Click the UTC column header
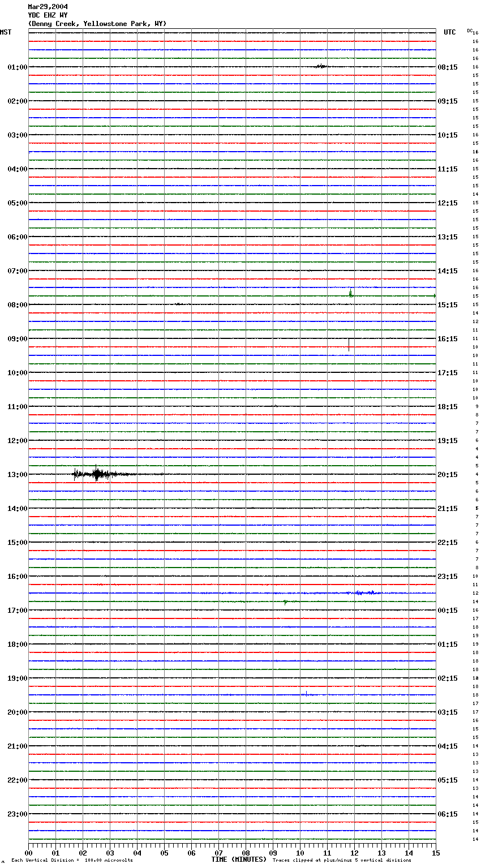Viewport: 481px width, 868px height. point(450,32)
